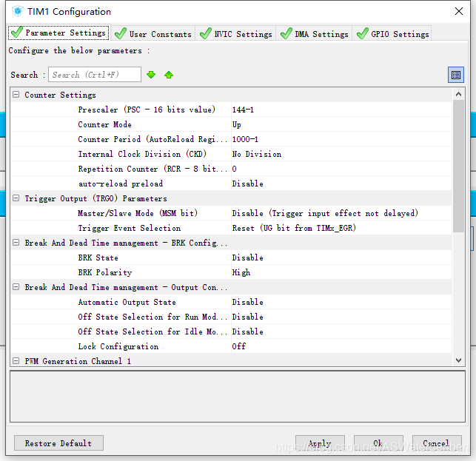This screenshot has height=461, width=476.
Task: Select the auto-reload preload label
Action: [x=121, y=184]
